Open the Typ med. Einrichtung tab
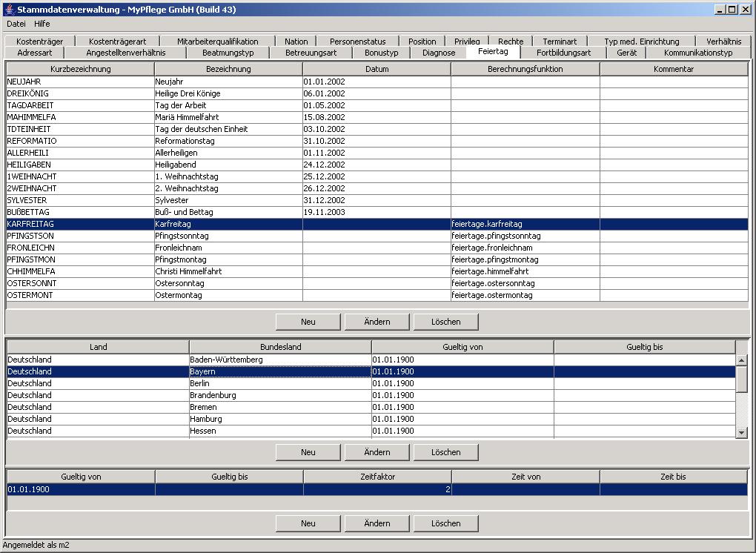This screenshot has height=553, width=756. click(641, 42)
